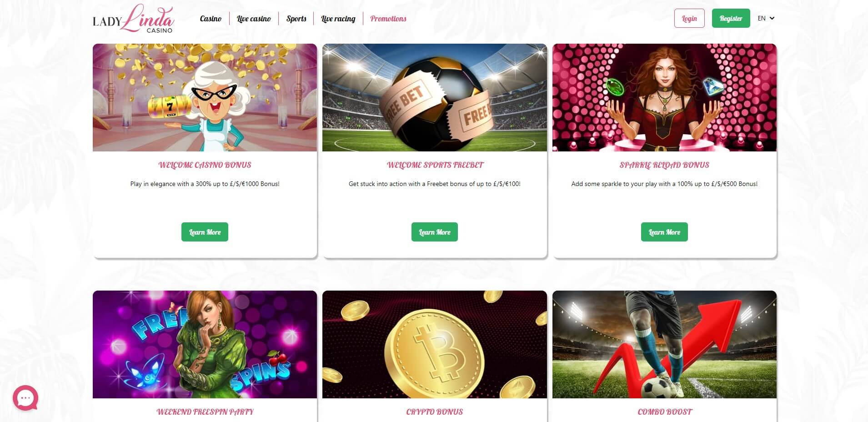Open the Promotions tab
Screen dimensions: 868x422
click(388, 19)
